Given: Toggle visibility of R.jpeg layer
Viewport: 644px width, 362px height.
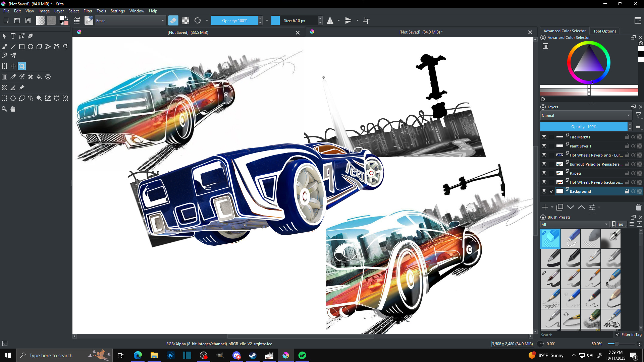Looking at the screenshot, I should click(544, 173).
